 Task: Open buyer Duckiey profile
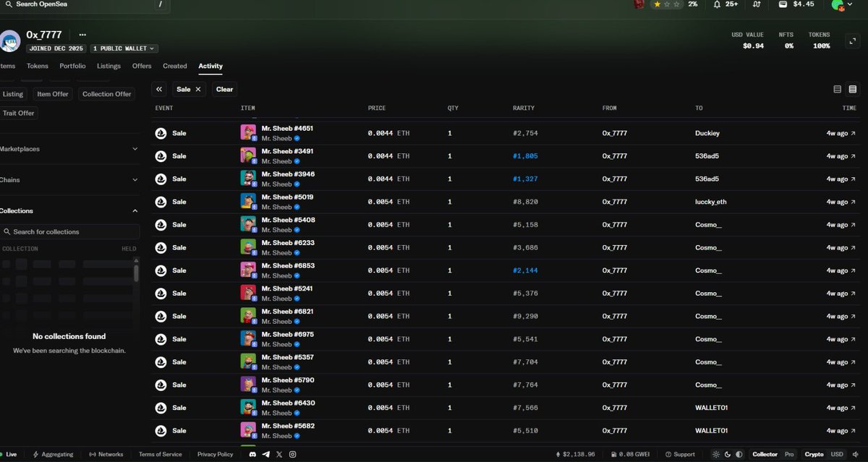click(x=707, y=133)
